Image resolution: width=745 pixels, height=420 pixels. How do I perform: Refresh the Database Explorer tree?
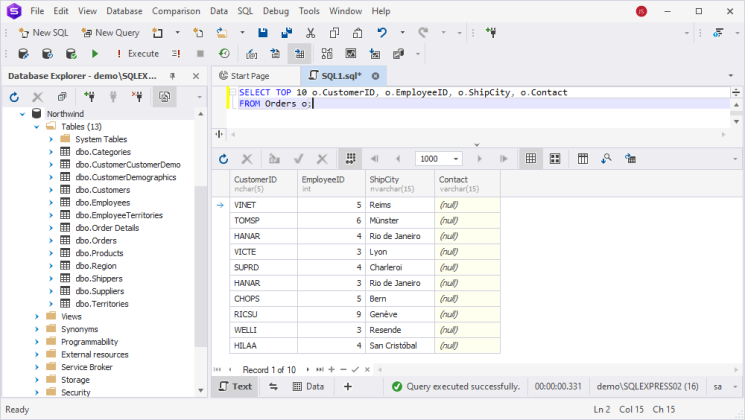click(x=14, y=97)
